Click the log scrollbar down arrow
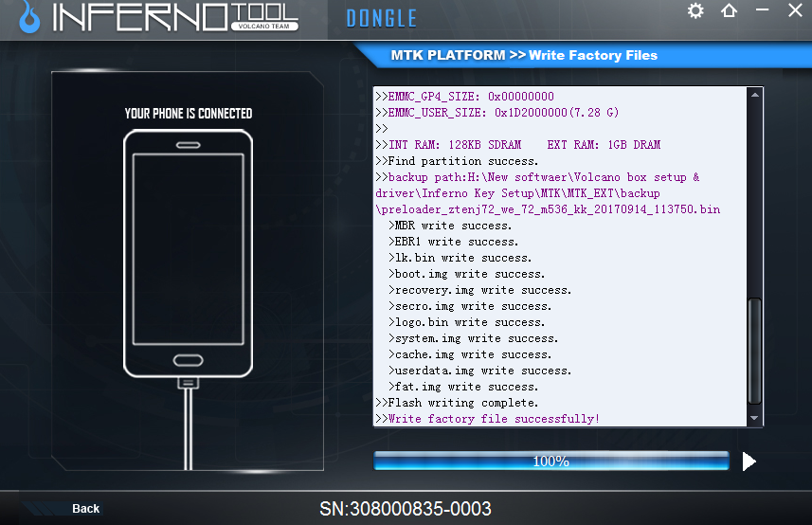This screenshot has width=812, height=525. (x=754, y=418)
